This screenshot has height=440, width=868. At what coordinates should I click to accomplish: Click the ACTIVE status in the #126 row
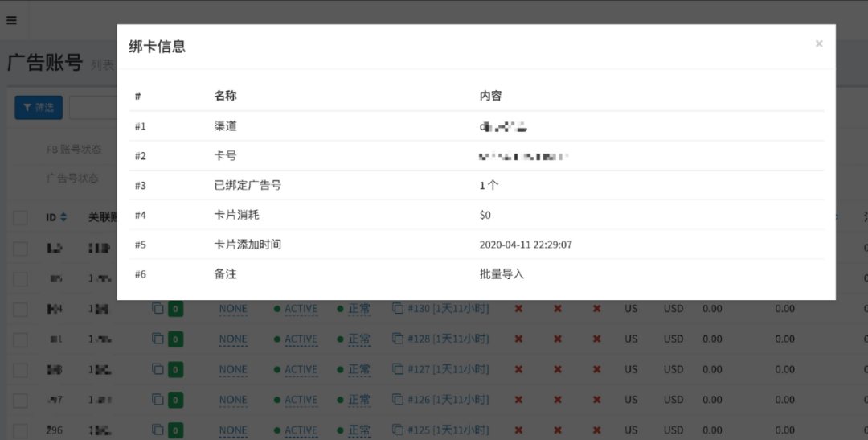point(301,400)
